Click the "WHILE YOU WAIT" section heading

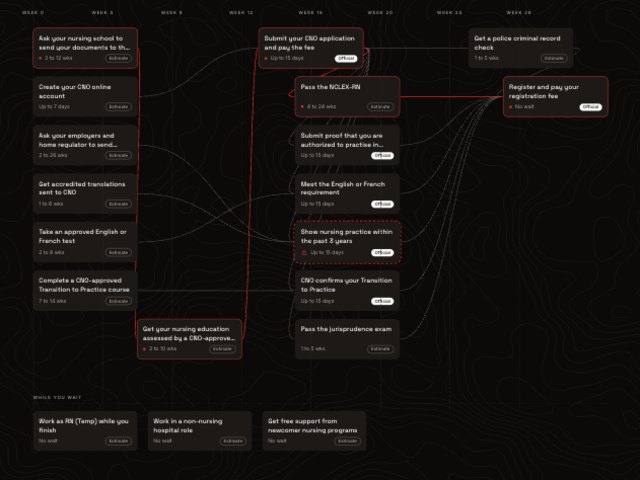57,398
